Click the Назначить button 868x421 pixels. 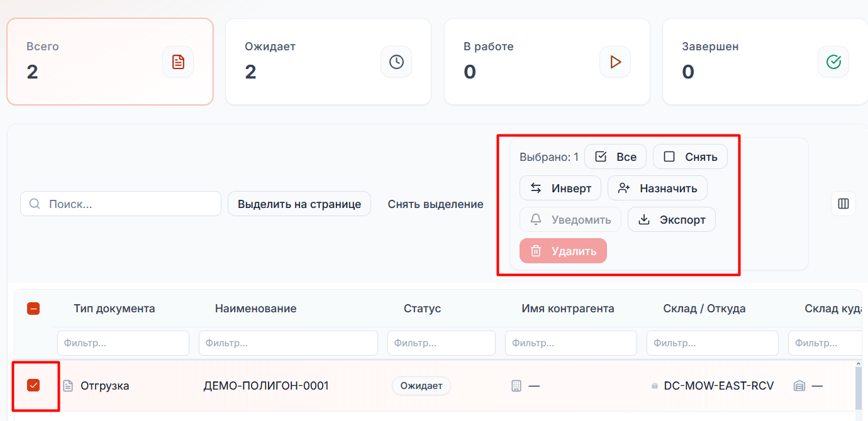pos(657,188)
